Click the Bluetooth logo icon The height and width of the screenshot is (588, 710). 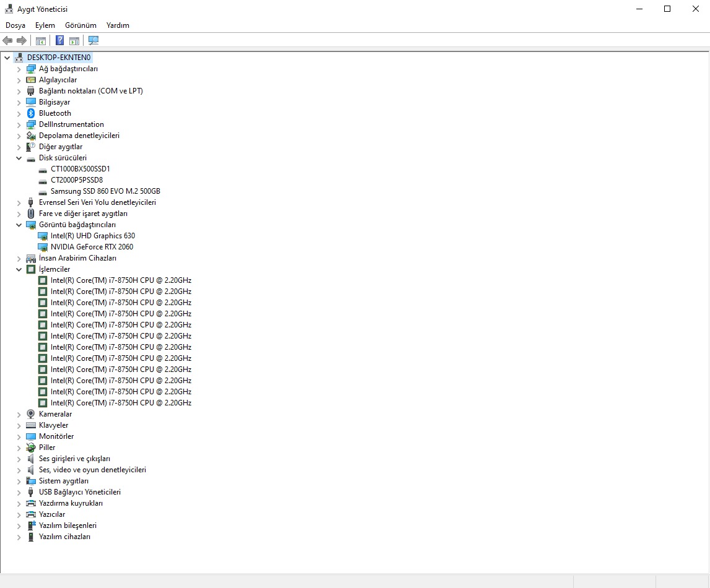tap(31, 113)
